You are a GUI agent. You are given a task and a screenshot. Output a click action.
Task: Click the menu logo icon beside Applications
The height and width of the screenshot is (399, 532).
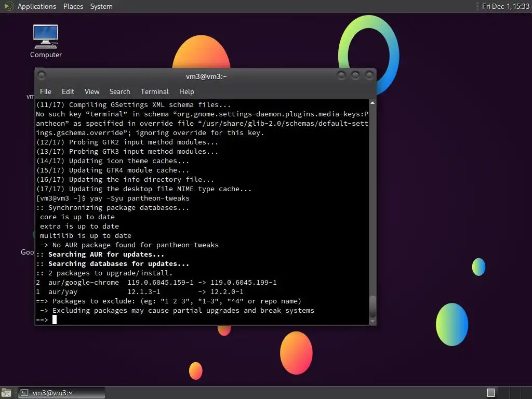tap(8, 6)
